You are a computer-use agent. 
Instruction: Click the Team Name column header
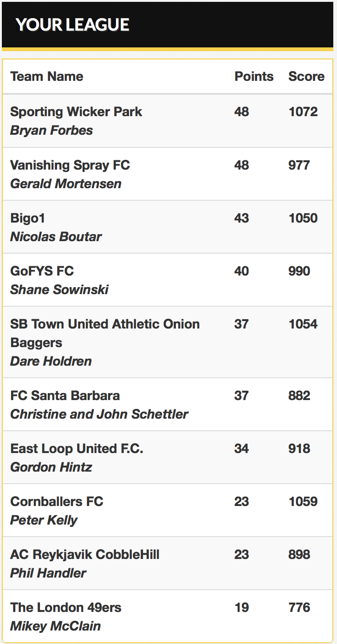click(x=47, y=77)
